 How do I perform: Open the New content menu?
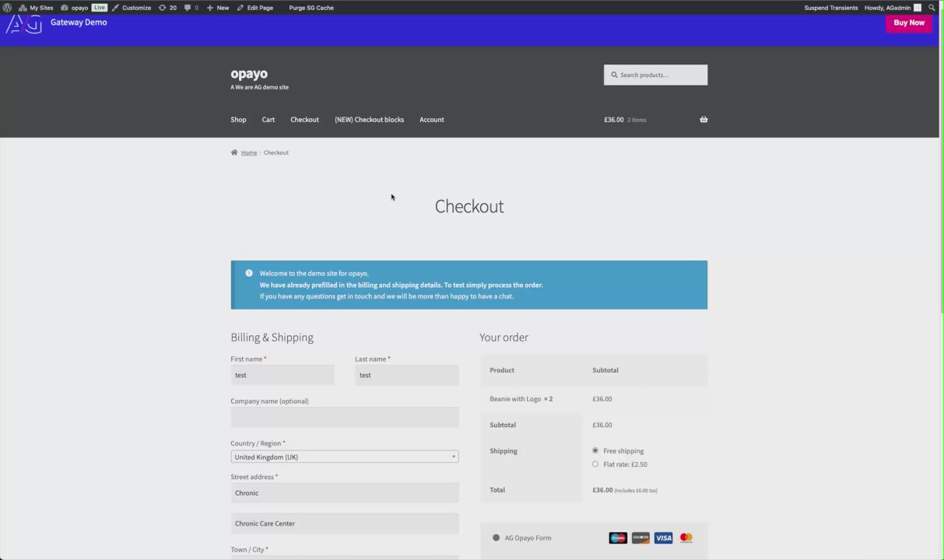218,7
